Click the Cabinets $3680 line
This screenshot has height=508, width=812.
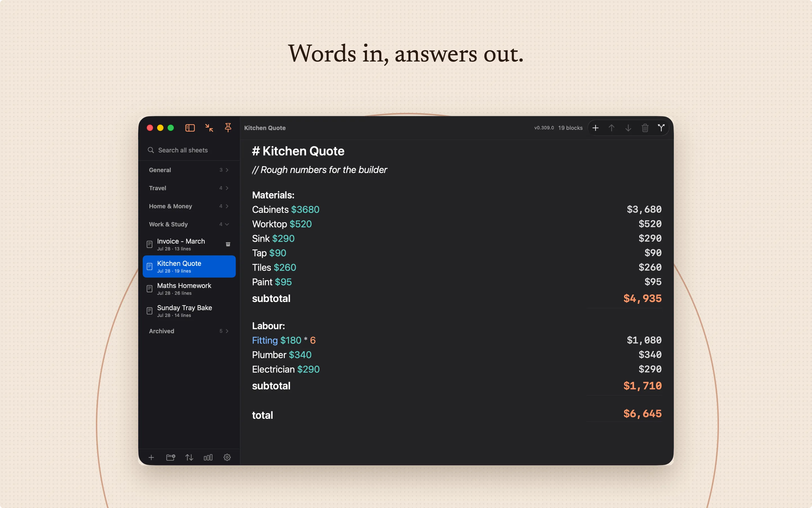[x=286, y=210]
